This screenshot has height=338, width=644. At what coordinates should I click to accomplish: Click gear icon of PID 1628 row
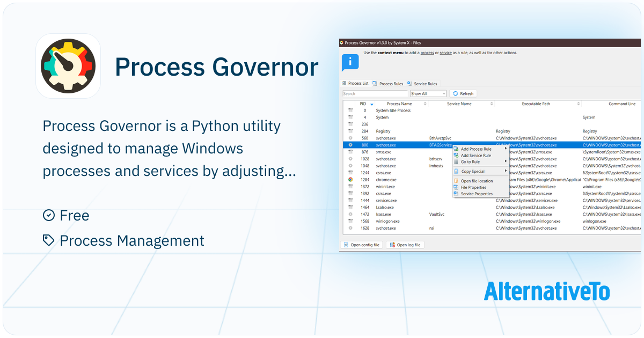pos(350,228)
